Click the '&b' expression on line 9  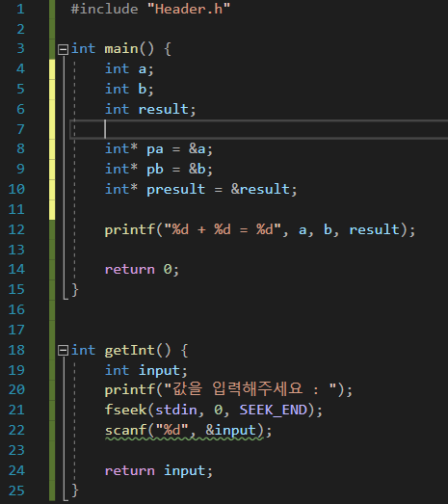pyautogui.click(x=198, y=169)
